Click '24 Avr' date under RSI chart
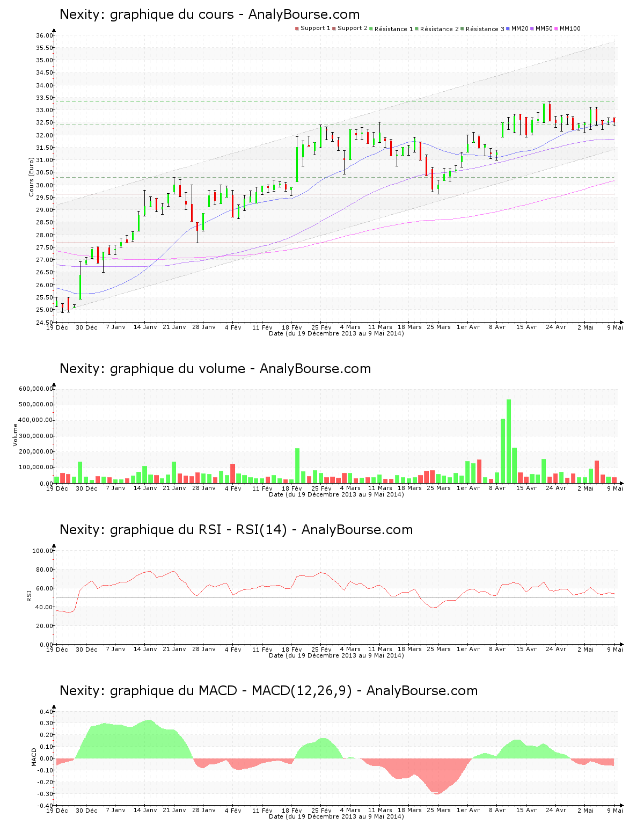Screen dimensions: 644x832 click(x=556, y=649)
